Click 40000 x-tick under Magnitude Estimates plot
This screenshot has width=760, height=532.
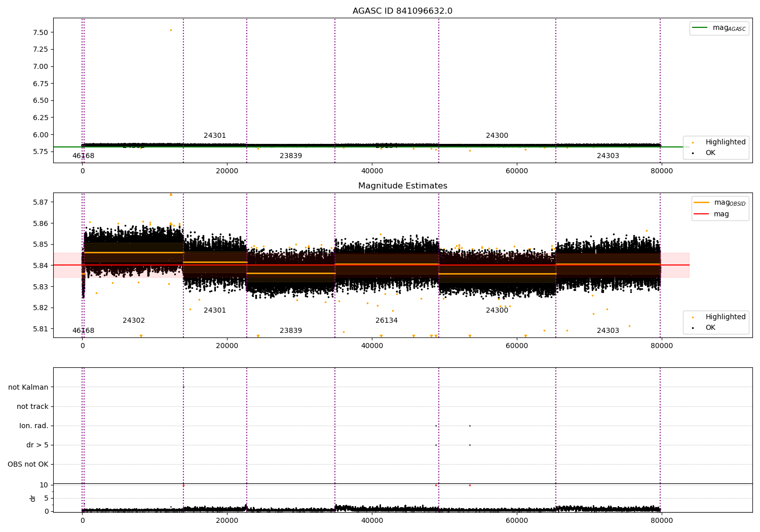pos(372,346)
